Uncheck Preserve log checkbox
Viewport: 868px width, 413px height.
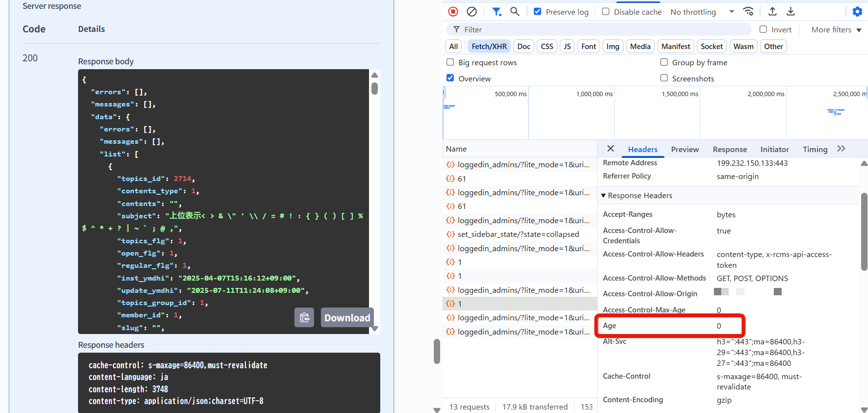tap(538, 11)
